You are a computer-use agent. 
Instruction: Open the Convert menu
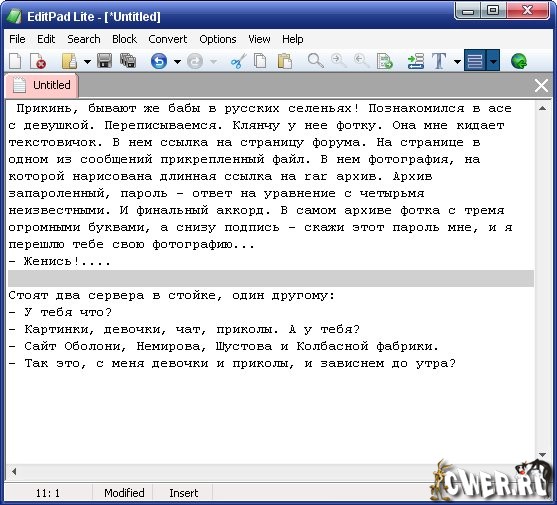pyautogui.click(x=167, y=39)
